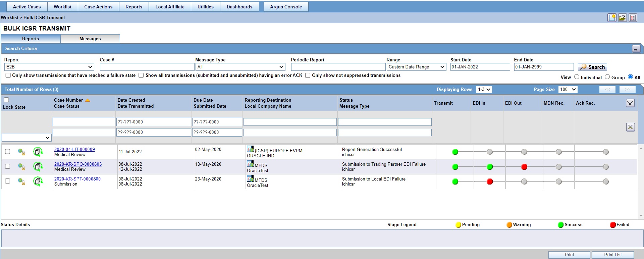This screenshot has height=259, width=644.
Task: Click the filter funnel icon in the table header
Action: coord(630,103)
